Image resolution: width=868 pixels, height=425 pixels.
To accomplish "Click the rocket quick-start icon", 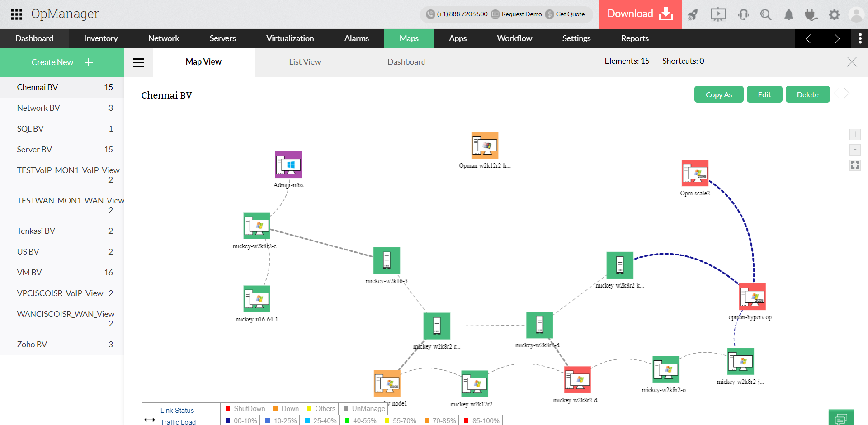I will pos(693,14).
